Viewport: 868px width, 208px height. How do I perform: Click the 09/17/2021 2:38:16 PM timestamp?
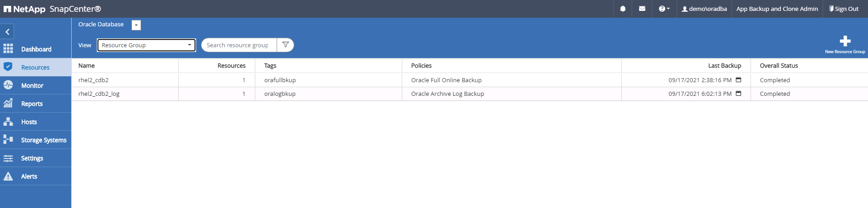pos(700,80)
